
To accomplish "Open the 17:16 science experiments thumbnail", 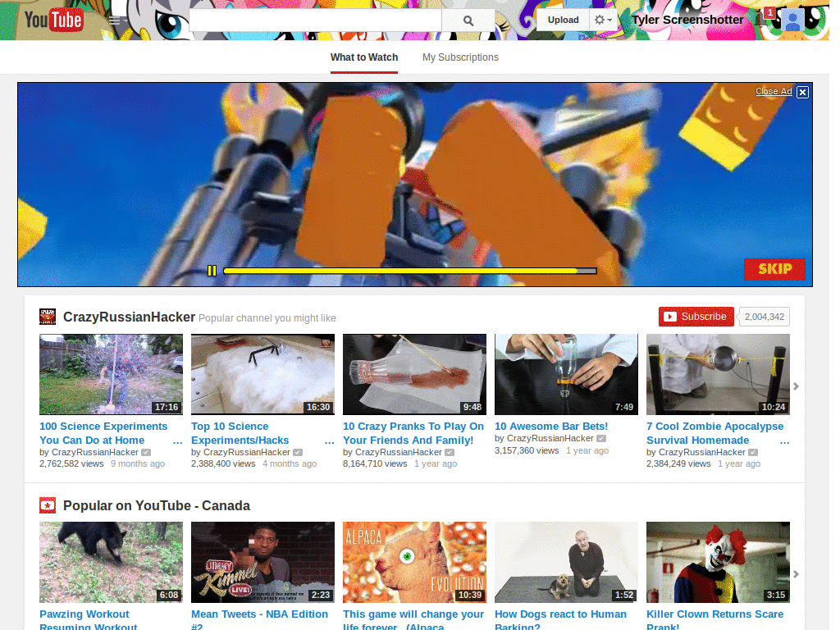I will [111, 374].
